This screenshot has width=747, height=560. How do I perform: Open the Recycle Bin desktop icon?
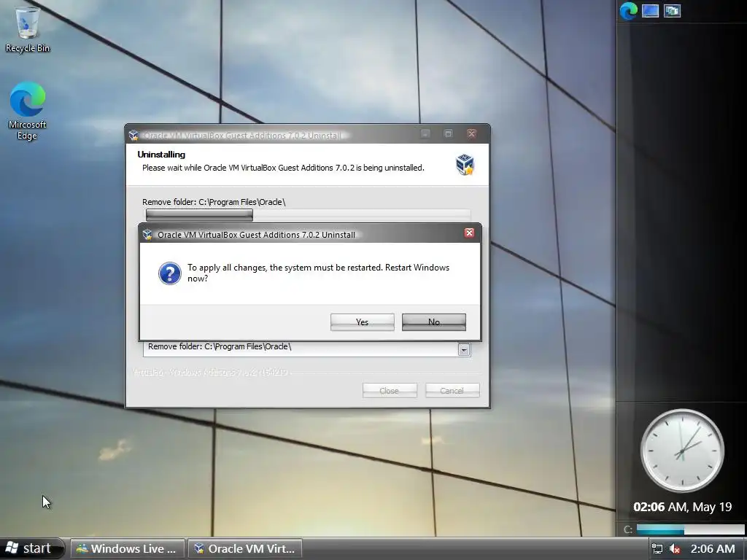pyautogui.click(x=28, y=29)
